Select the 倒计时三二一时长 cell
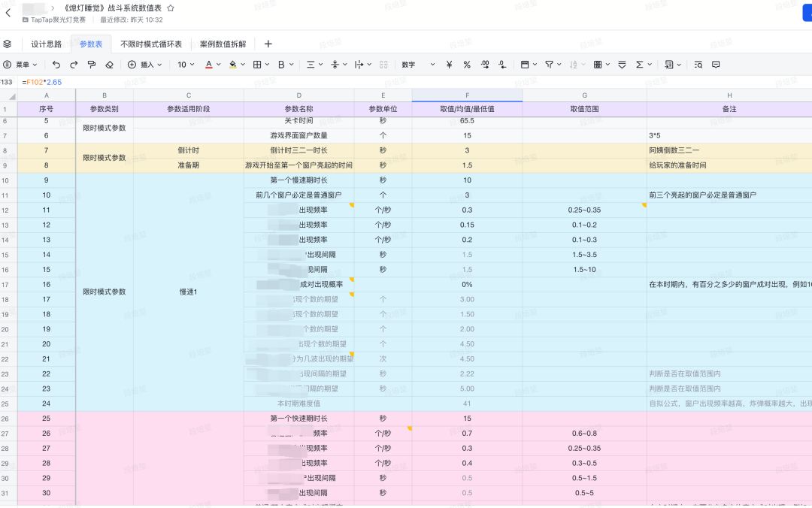Screen dimensions: 812x508 point(298,150)
